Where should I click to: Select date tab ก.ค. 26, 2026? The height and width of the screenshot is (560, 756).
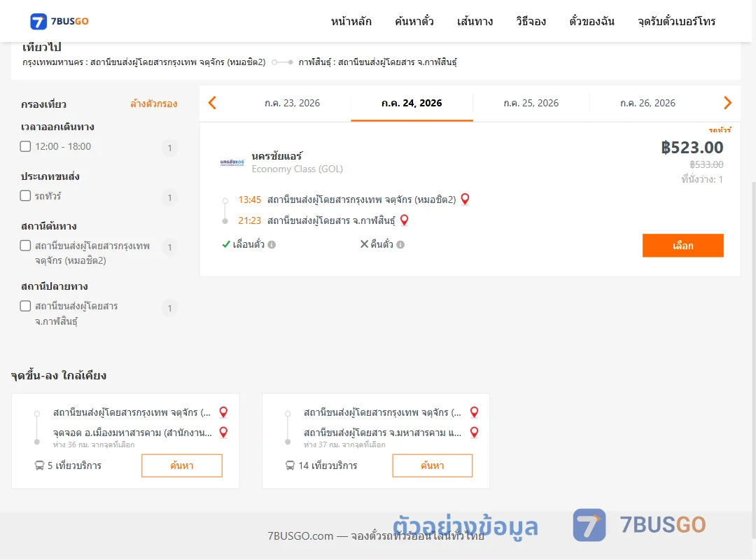coord(647,103)
